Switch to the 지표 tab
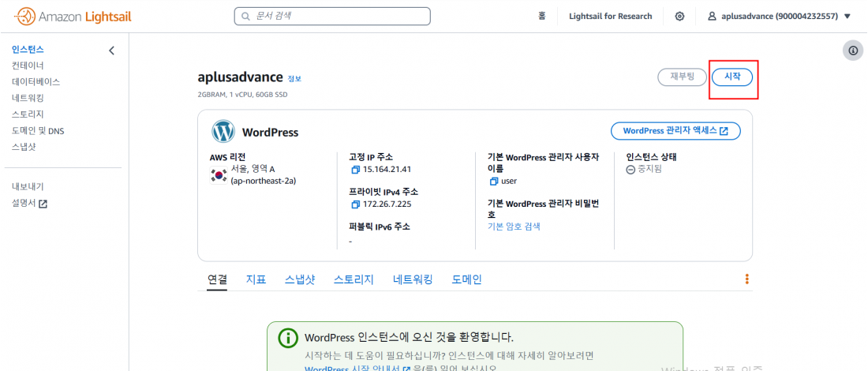The image size is (868, 371). point(256,279)
